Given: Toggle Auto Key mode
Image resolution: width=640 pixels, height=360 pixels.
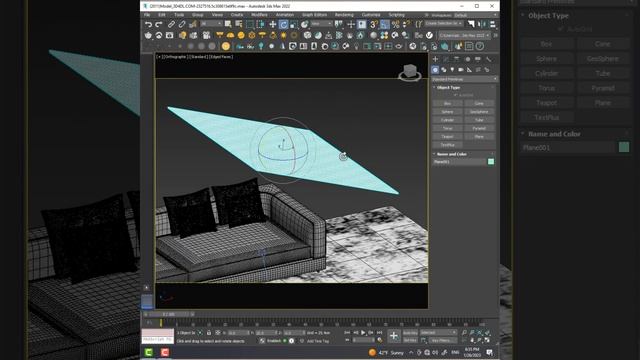Looking at the screenshot, I should 410,333.
